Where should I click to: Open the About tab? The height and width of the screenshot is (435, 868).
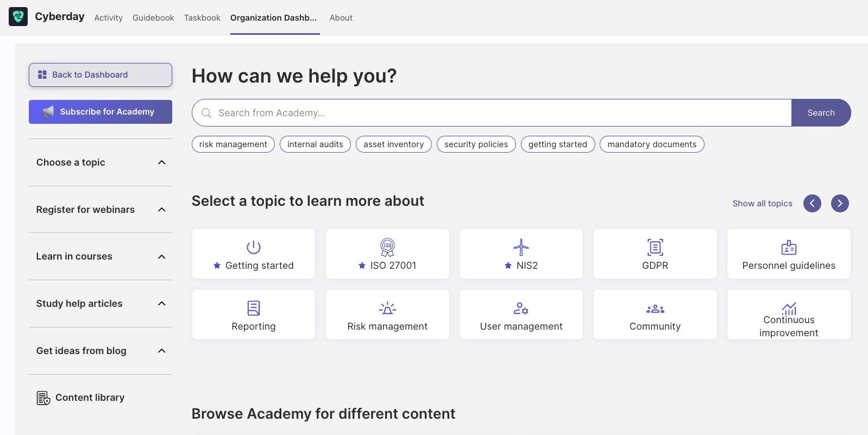pyautogui.click(x=341, y=18)
